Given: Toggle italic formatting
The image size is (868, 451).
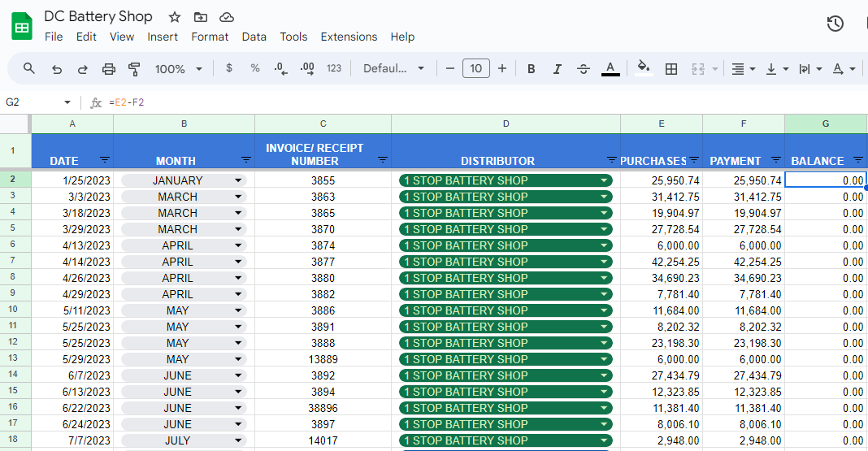Looking at the screenshot, I should (557, 68).
